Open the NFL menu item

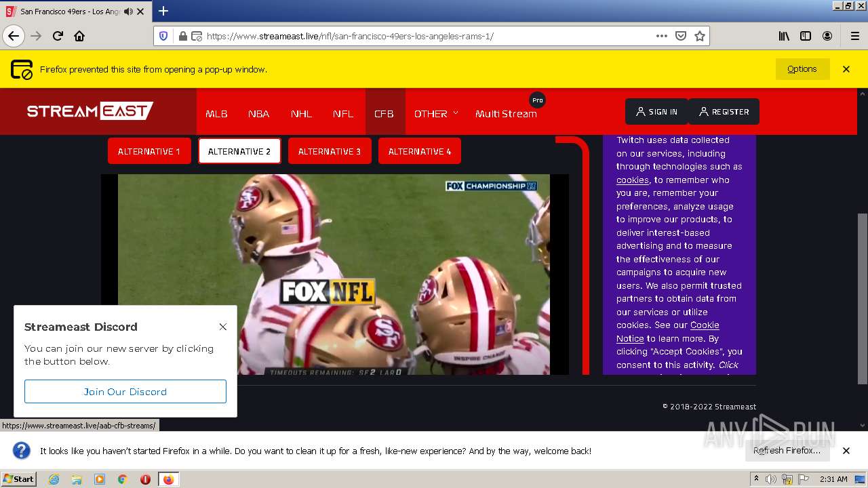click(x=343, y=114)
